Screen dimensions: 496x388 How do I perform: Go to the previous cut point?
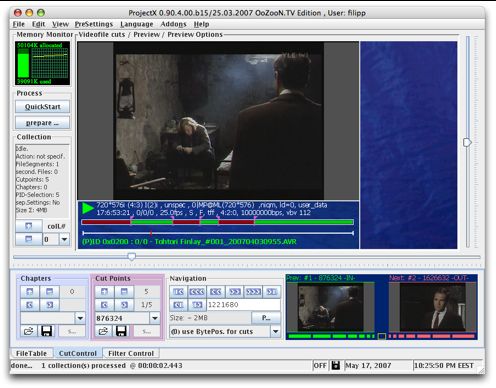(105, 305)
